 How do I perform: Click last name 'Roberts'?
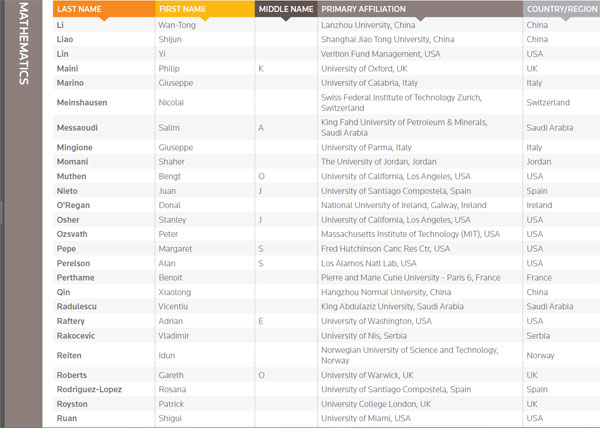point(72,375)
